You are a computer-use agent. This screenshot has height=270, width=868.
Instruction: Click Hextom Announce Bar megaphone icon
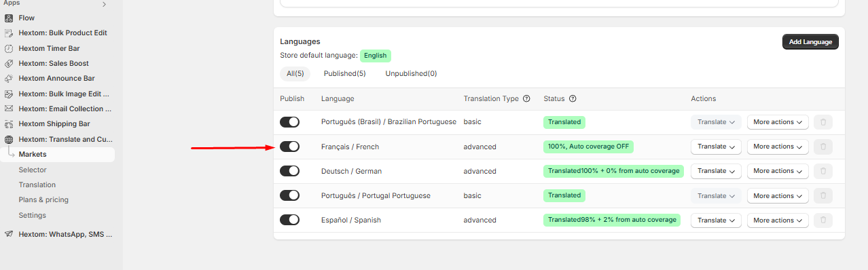point(9,79)
